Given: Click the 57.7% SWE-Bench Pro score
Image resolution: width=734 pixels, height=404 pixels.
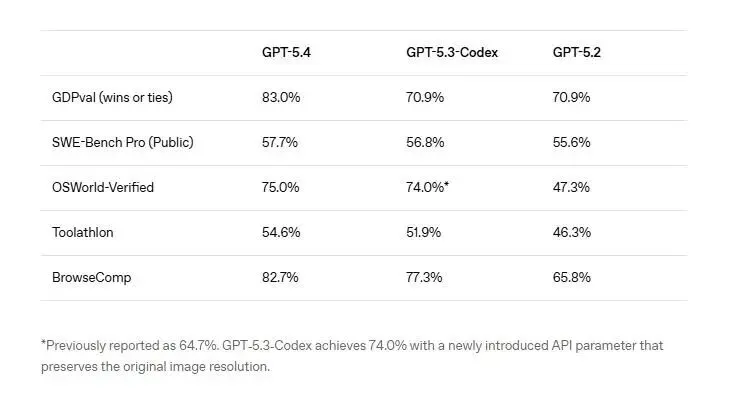Looking at the screenshot, I should pos(279,142).
